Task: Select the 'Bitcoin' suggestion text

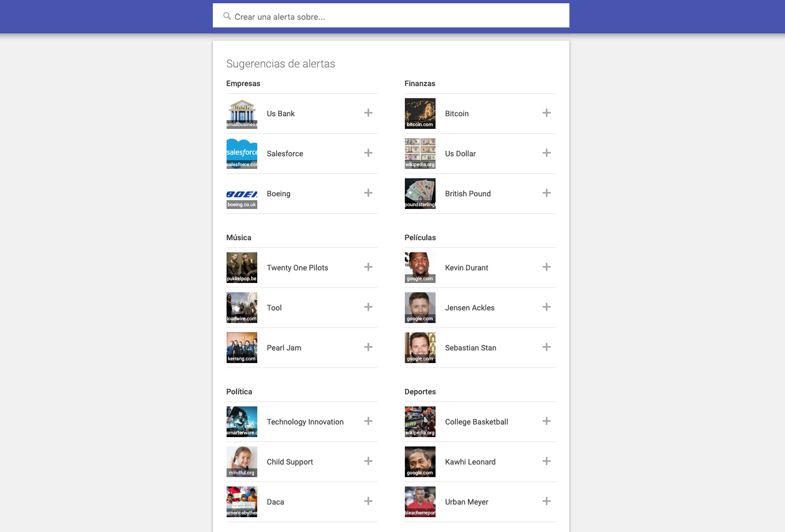Action: 457,114
